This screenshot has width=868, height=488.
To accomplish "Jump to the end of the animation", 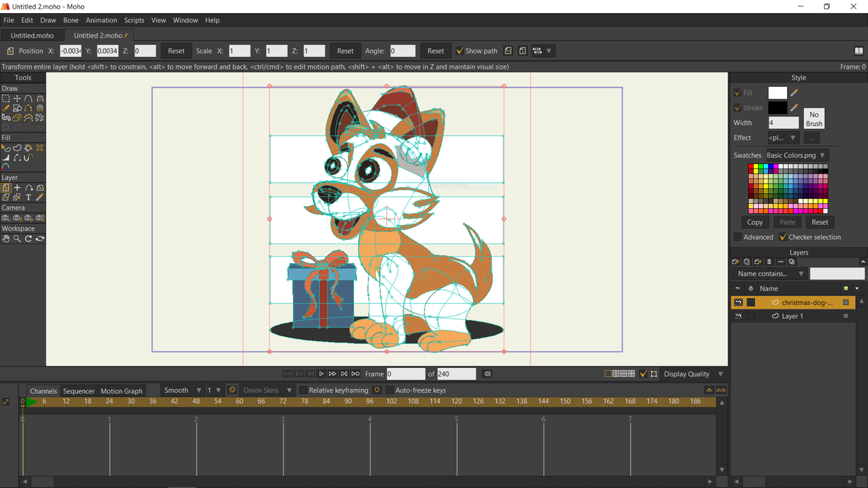I will click(x=355, y=374).
